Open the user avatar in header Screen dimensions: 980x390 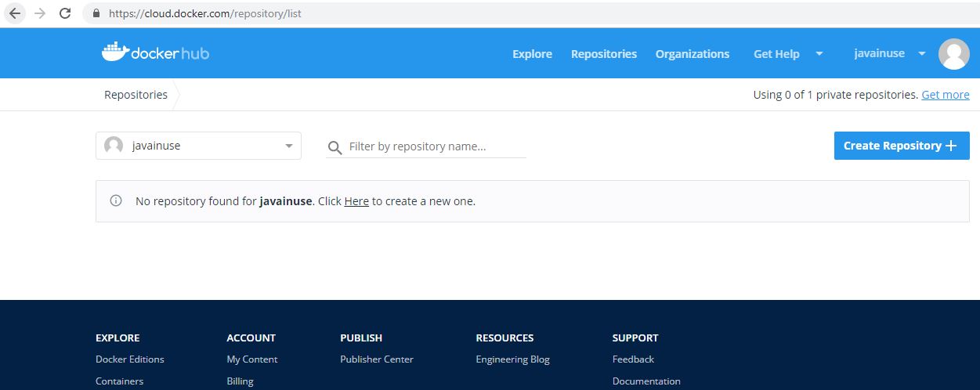click(x=953, y=54)
